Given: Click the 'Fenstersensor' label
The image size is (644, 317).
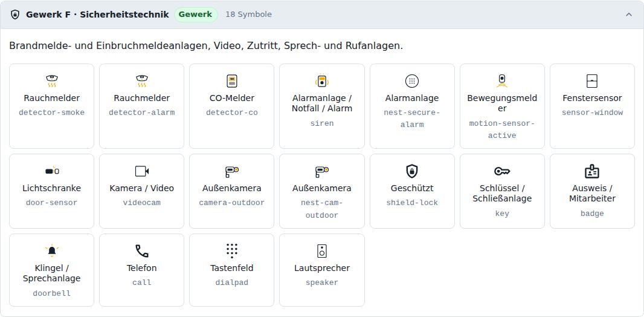Looking at the screenshot, I should coord(592,98).
